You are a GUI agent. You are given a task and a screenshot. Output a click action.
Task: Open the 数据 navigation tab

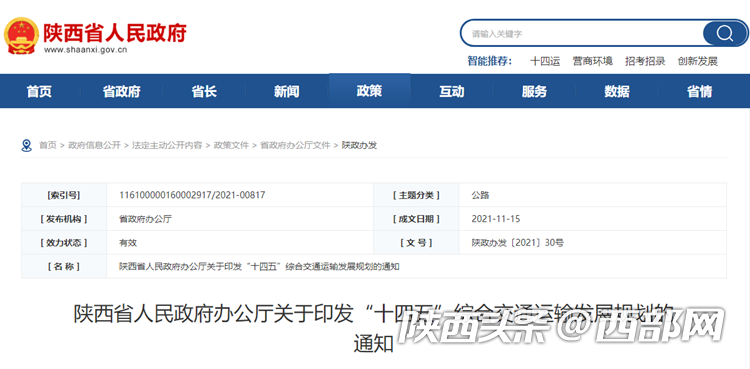tap(617, 91)
